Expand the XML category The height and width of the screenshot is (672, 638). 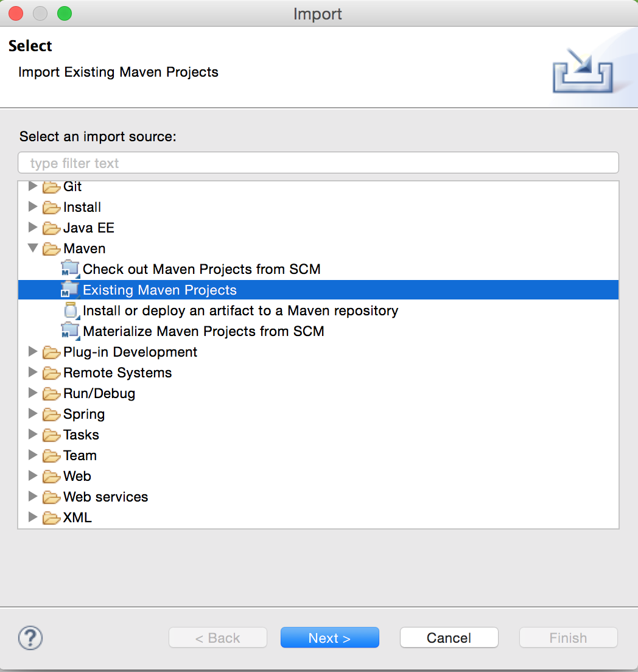[33, 517]
